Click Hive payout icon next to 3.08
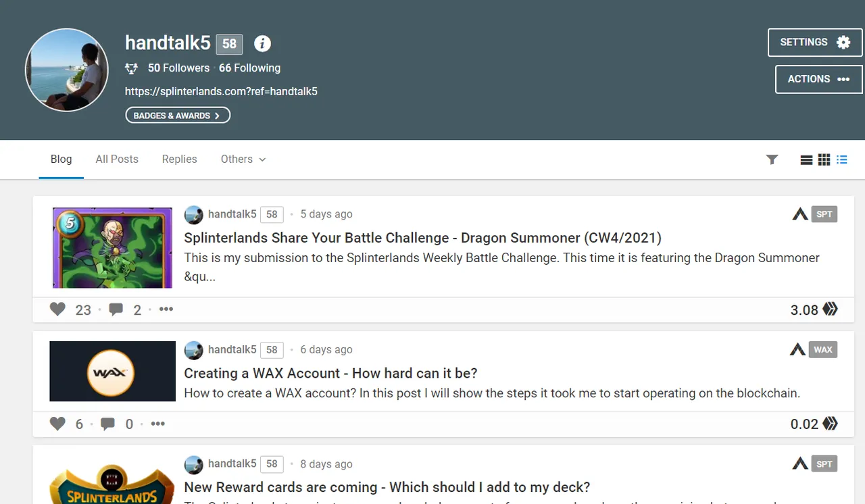 (831, 309)
